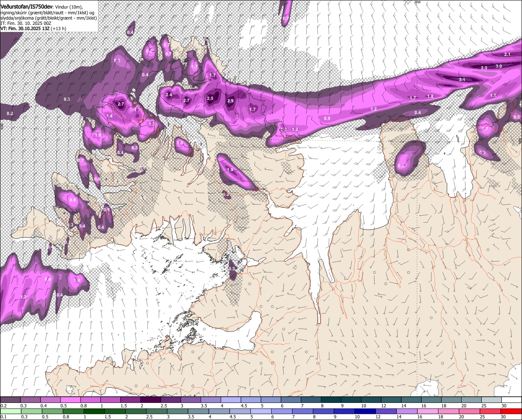The width and height of the screenshot is (522, 420).
Task: Click the 'rigning/skúrir (grænt/blátt/rautt - mm/1klst) og' line
Action: pyautogui.click(x=47, y=13)
